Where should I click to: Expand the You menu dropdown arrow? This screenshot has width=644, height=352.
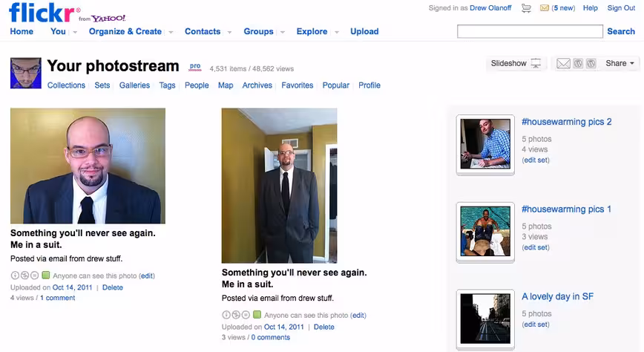click(75, 32)
